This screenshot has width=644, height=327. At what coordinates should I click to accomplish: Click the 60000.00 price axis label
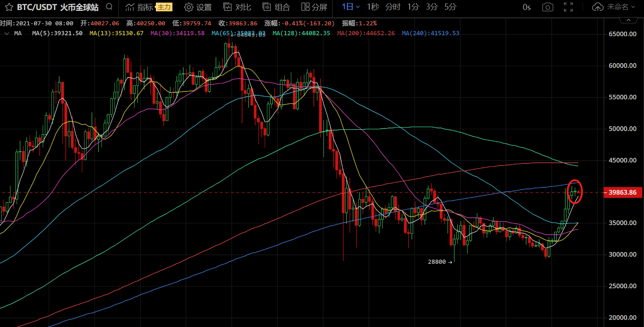624,65
